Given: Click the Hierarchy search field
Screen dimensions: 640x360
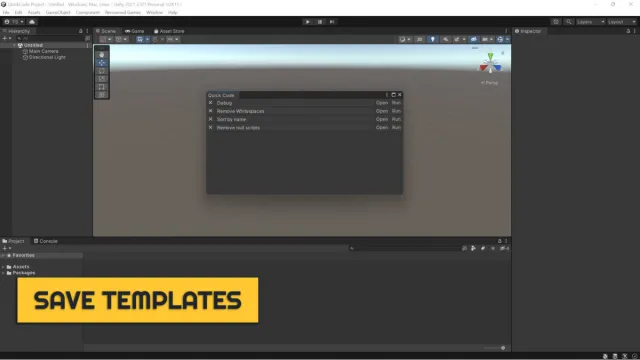Looking at the screenshot, I should tap(50, 38).
